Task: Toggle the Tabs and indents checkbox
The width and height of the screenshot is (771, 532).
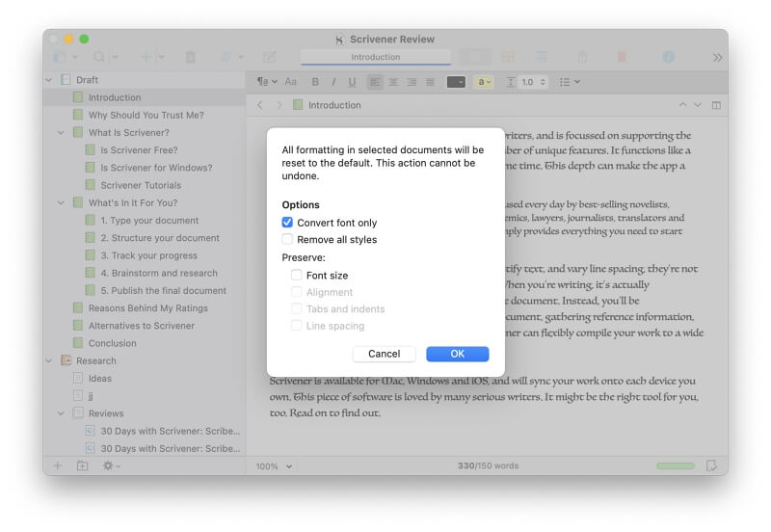Action: tap(297, 308)
